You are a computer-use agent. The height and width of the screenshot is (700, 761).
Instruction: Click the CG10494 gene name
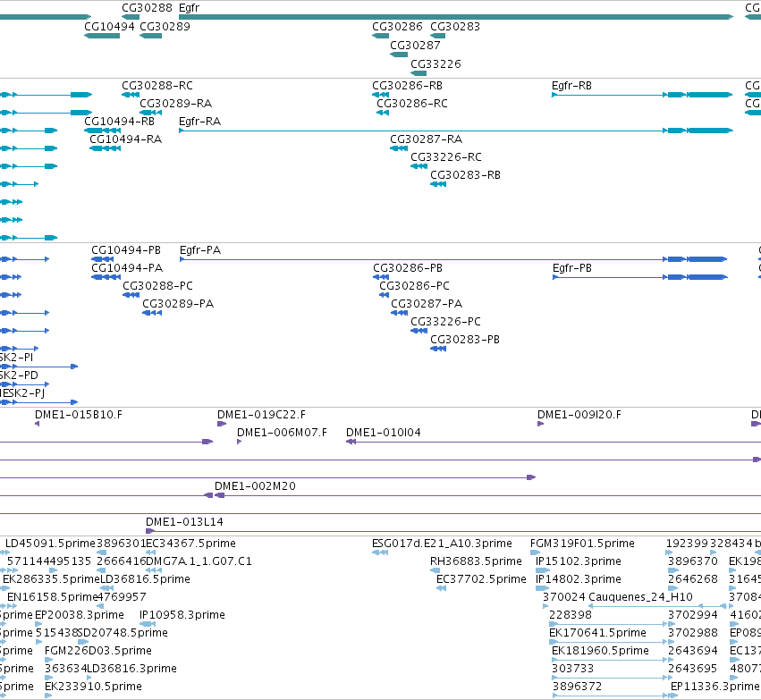coord(109,27)
